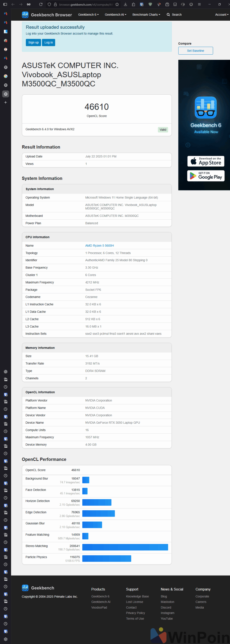Select the Upload Date value July 22 2025
Image resolution: width=230 pixels, height=644 pixels.
point(101,156)
